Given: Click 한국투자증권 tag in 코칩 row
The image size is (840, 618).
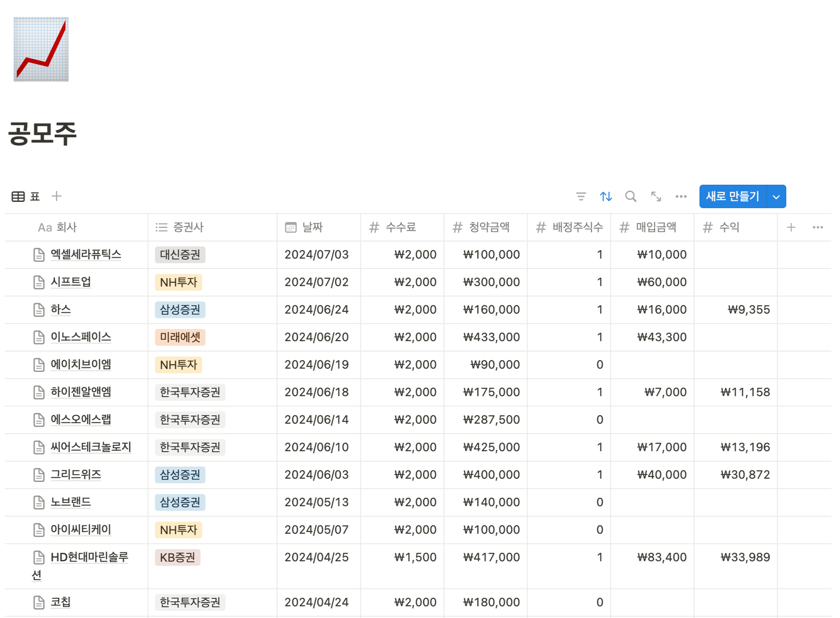Looking at the screenshot, I should pyautogui.click(x=190, y=603).
